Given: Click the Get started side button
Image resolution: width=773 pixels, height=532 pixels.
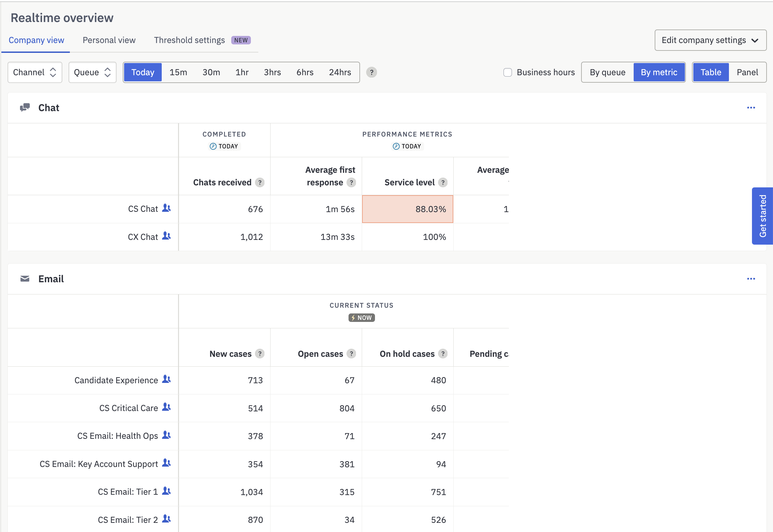Looking at the screenshot, I should pos(762,216).
